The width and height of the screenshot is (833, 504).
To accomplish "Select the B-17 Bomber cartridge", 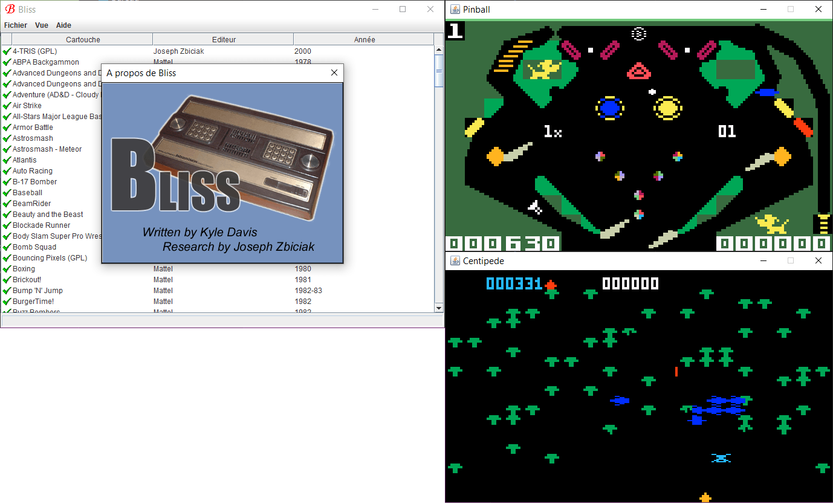I will [x=35, y=182].
